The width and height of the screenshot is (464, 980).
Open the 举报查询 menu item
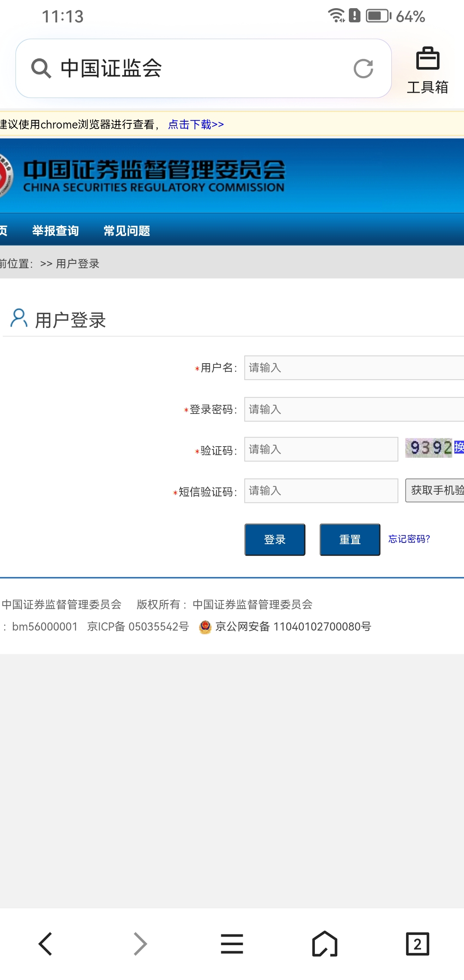[x=55, y=231]
